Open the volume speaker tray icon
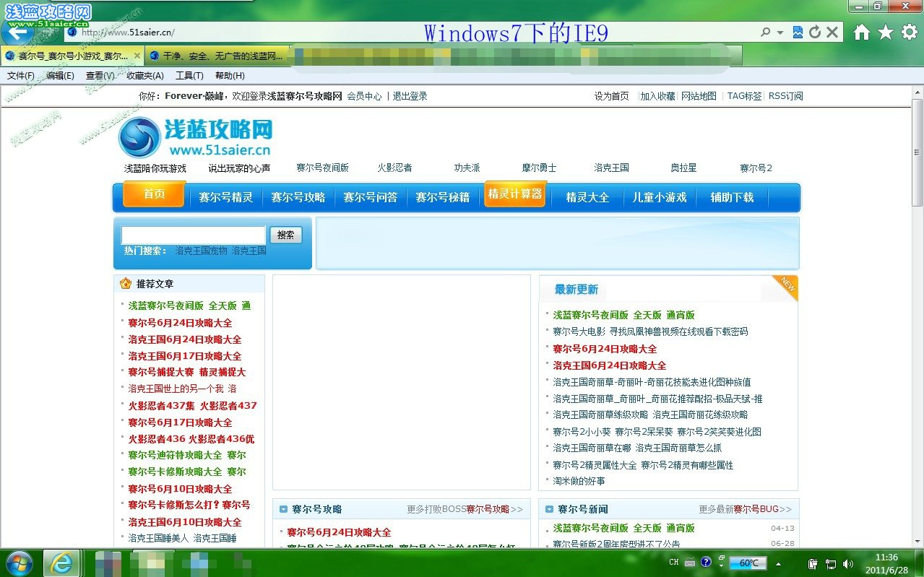 [x=847, y=563]
